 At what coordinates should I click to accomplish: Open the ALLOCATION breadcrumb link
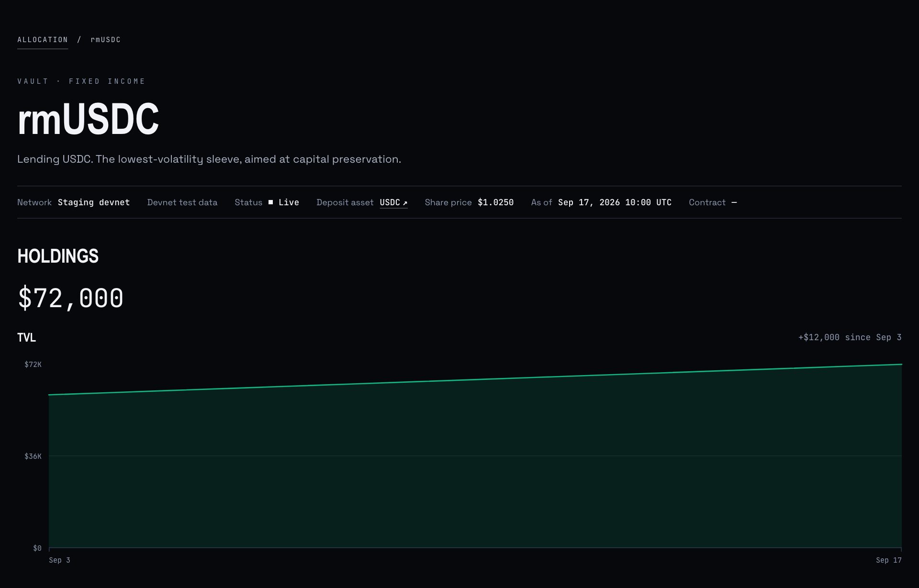tap(43, 40)
